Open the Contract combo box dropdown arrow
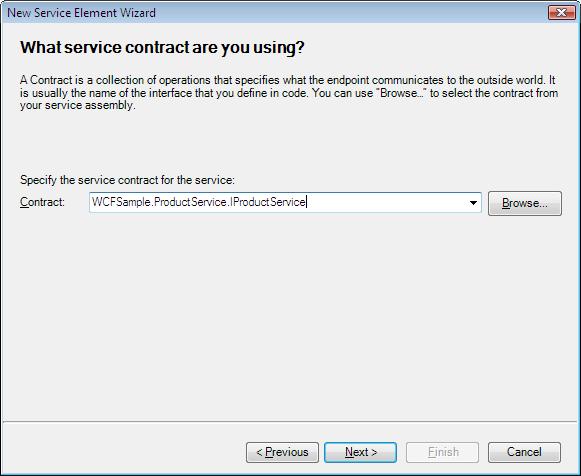581x476 pixels. coord(473,203)
